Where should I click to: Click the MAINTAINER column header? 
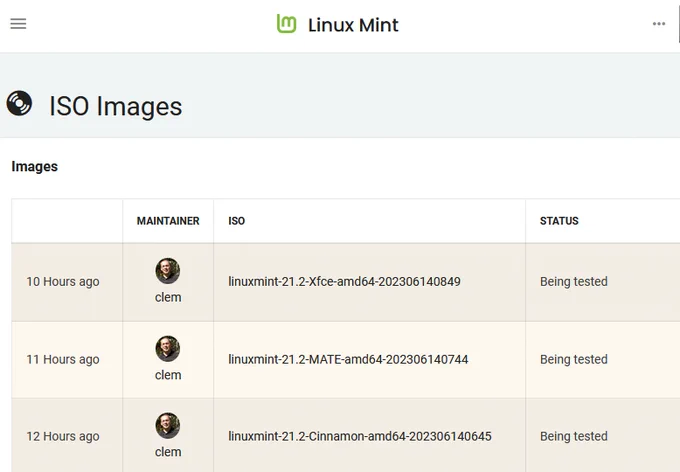click(168, 221)
